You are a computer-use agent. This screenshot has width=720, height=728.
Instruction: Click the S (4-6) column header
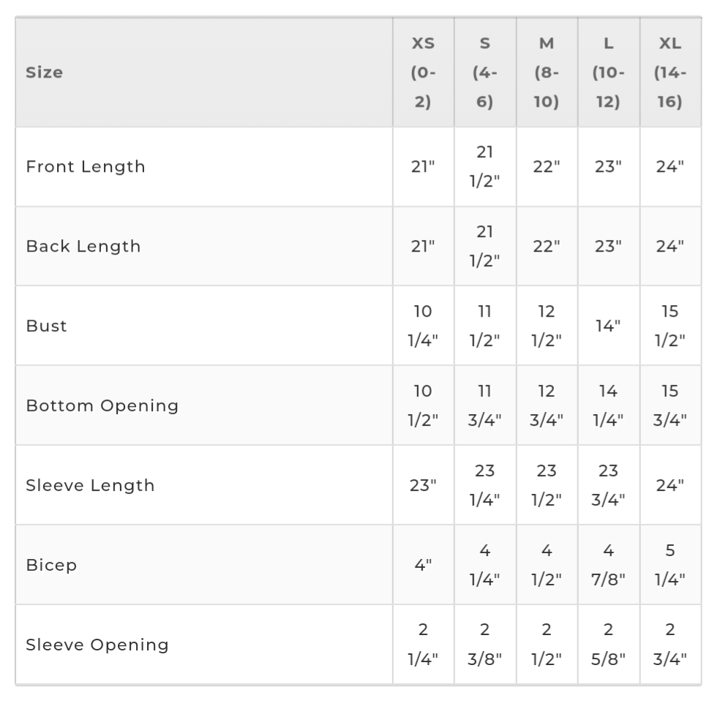[x=484, y=72]
